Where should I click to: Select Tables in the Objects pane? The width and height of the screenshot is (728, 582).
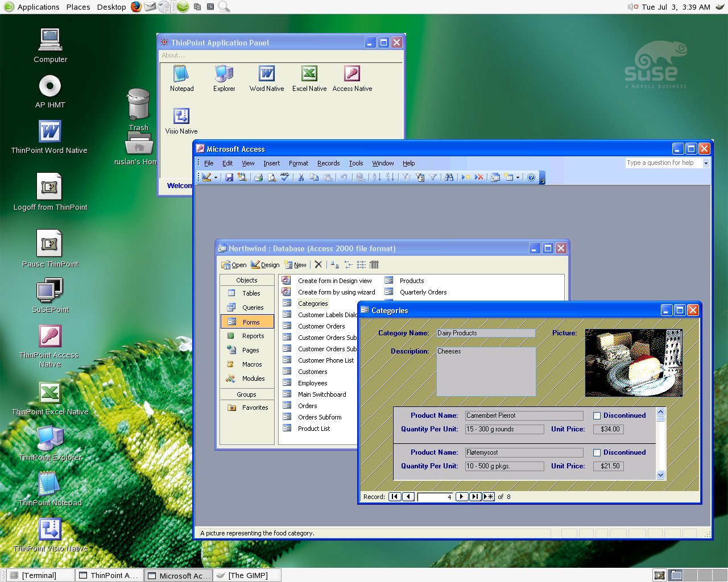[247, 293]
